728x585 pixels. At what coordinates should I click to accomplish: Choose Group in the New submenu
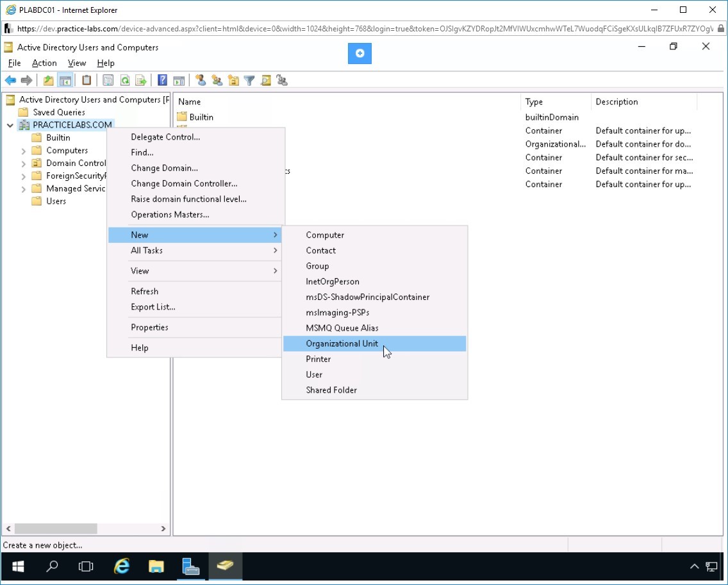point(375,266)
